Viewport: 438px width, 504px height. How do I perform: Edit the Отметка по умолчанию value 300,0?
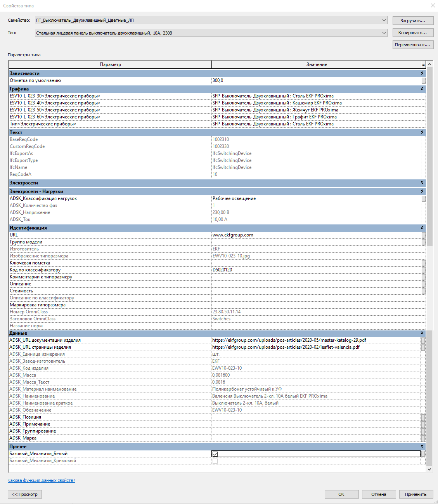[316, 80]
